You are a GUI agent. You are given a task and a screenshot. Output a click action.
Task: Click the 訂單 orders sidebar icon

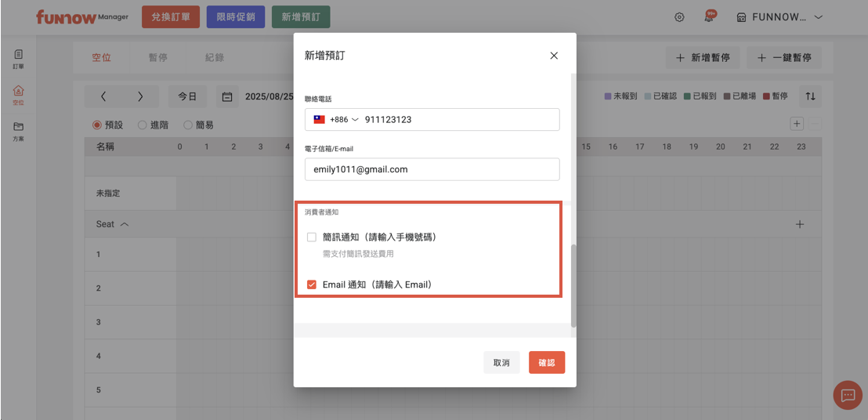19,59
